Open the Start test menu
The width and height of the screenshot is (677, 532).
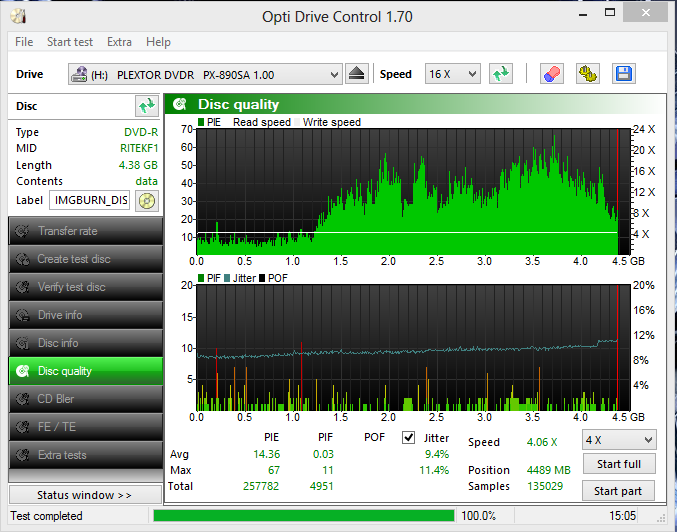(x=70, y=42)
